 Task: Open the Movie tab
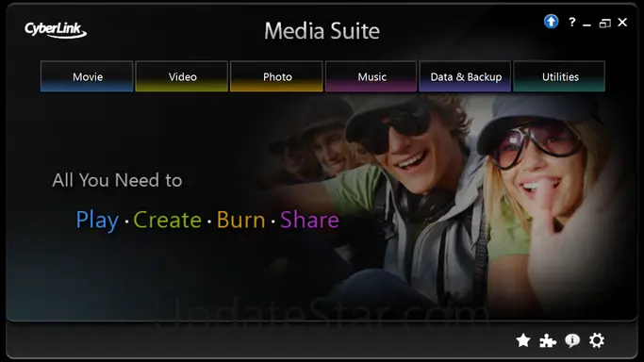(87, 76)
